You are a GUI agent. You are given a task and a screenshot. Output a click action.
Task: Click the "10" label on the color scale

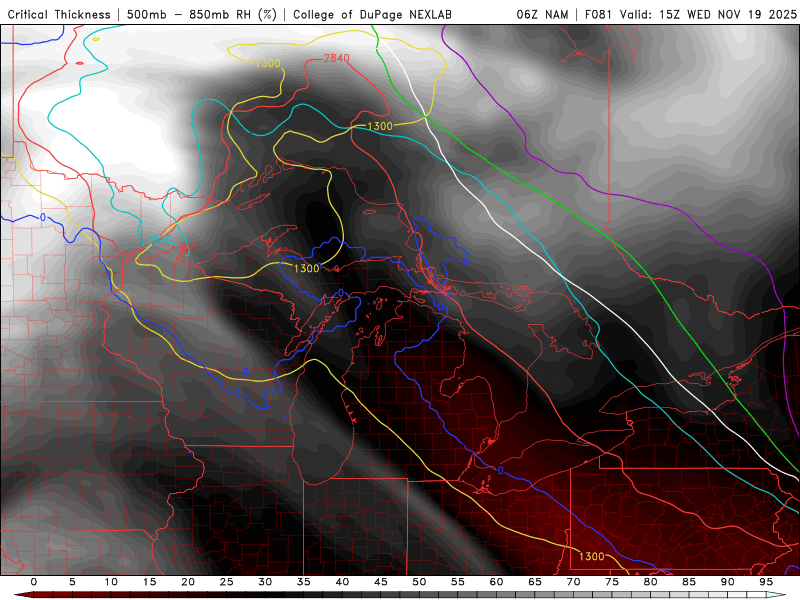click(x=111, y=582)
